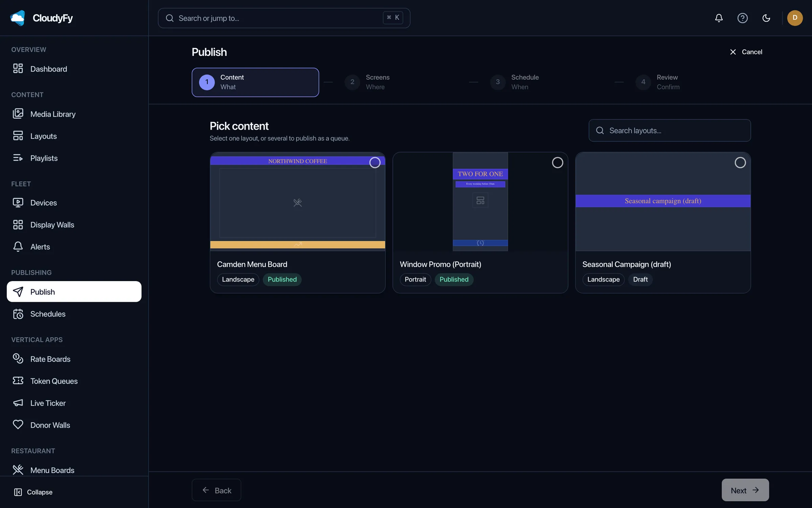This screenshot has height=508, width=812.
Task: Click the Playlists icon
Action: (18, 158)
